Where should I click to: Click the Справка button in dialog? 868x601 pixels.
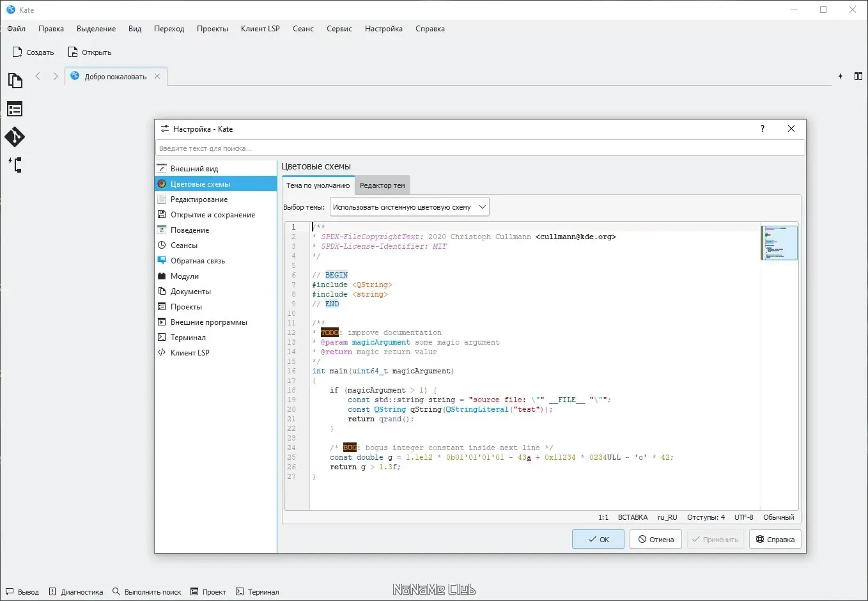tap(775, 540)
